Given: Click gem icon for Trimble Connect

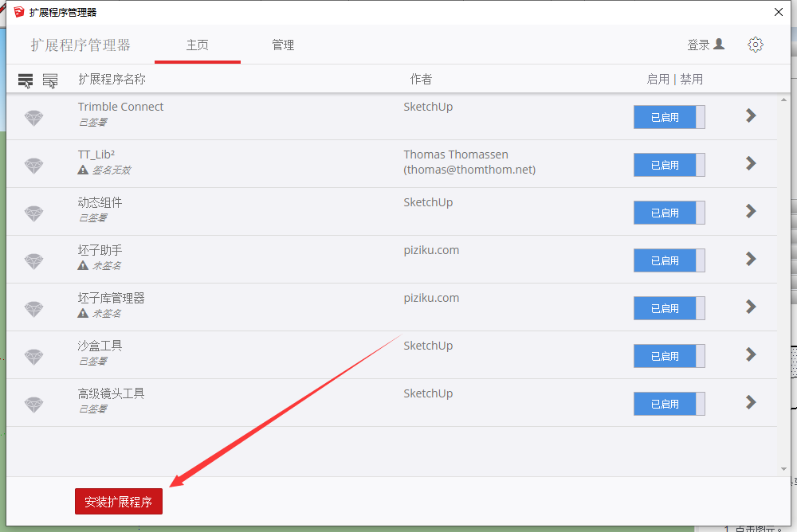Looking at the screenshot, I should [x=34, y=118].
